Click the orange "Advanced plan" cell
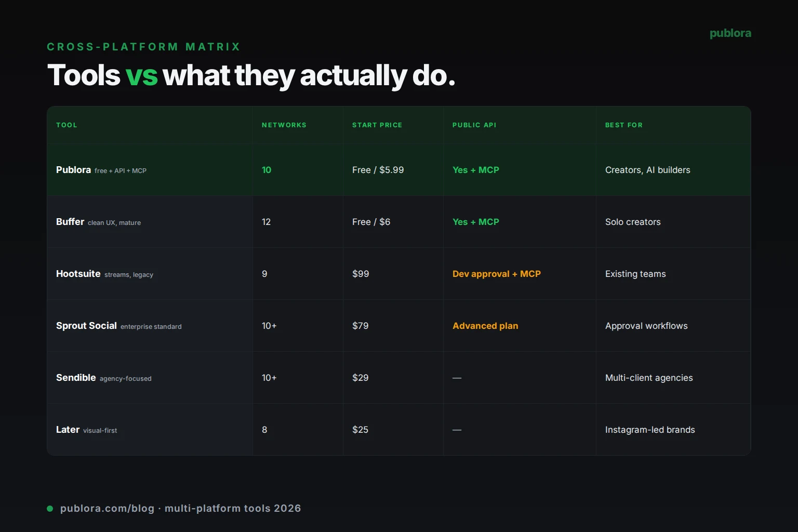 (485, 326)
